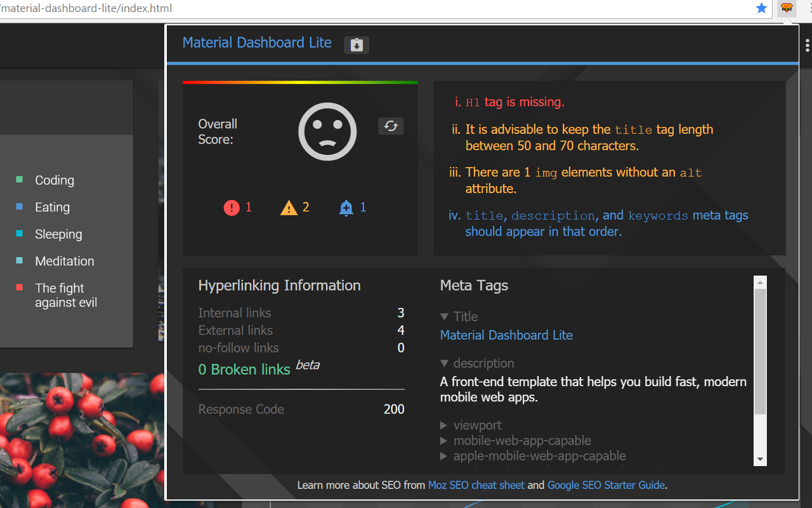Click the red fight against evil swatch

click(20, 288)
